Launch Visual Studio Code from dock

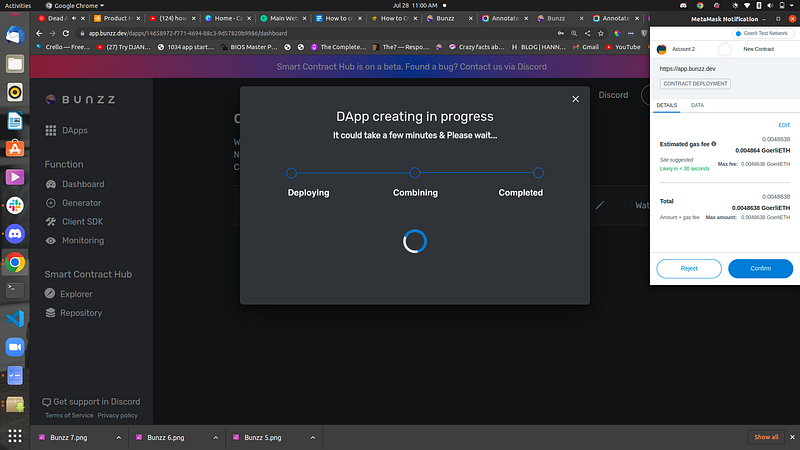pyautogui.click(x=15, y=319)
